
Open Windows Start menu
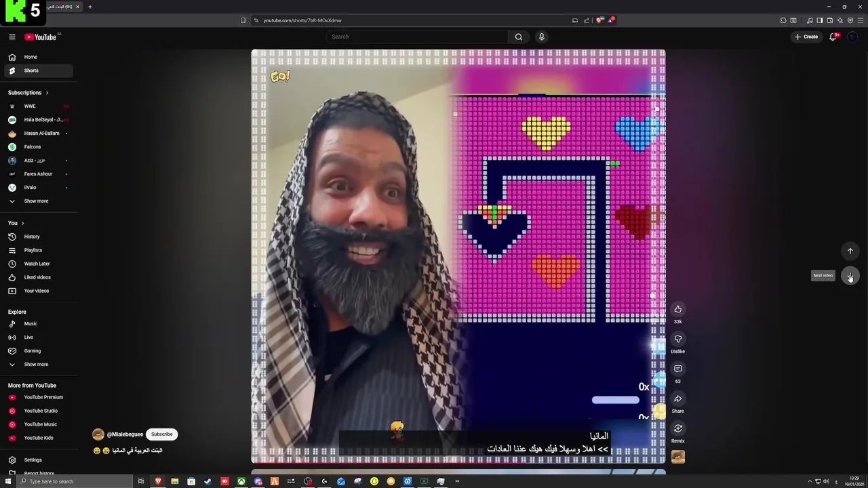7,481
